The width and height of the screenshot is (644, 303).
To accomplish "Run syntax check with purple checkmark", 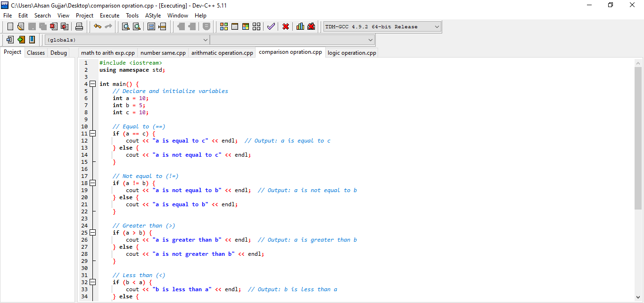I will pos(271,26).
